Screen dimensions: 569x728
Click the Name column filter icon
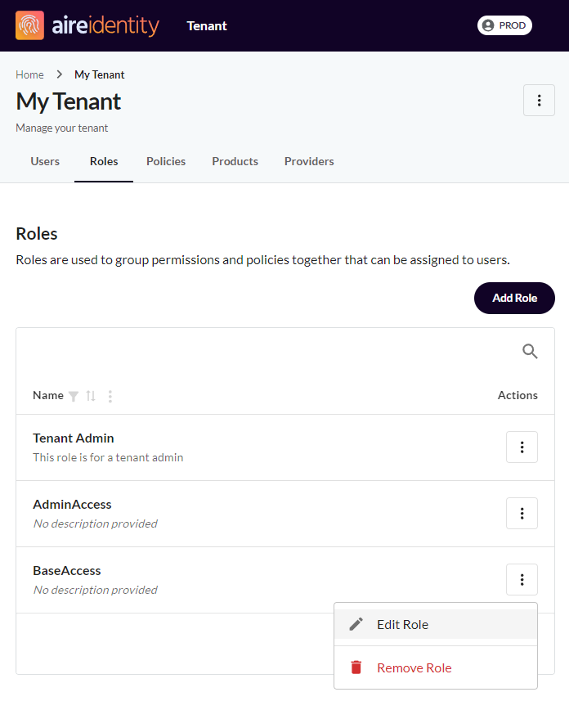click(74, 396)
